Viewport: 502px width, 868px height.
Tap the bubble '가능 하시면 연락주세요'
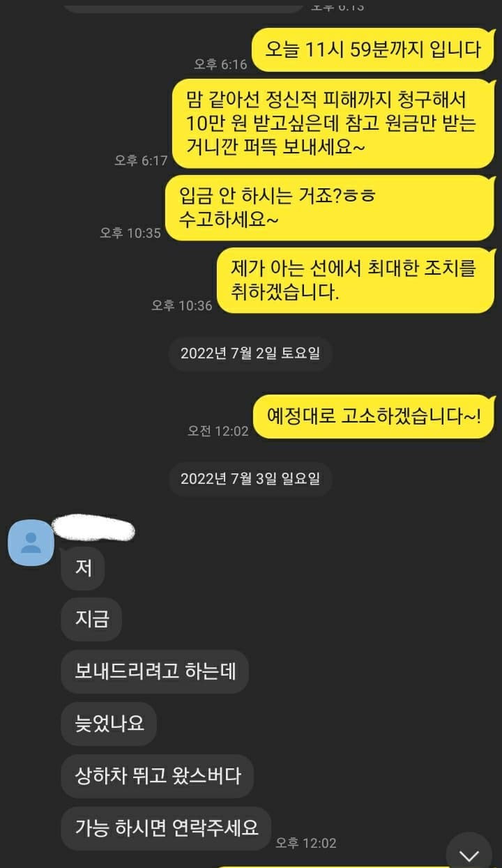(x=166, y=828)
